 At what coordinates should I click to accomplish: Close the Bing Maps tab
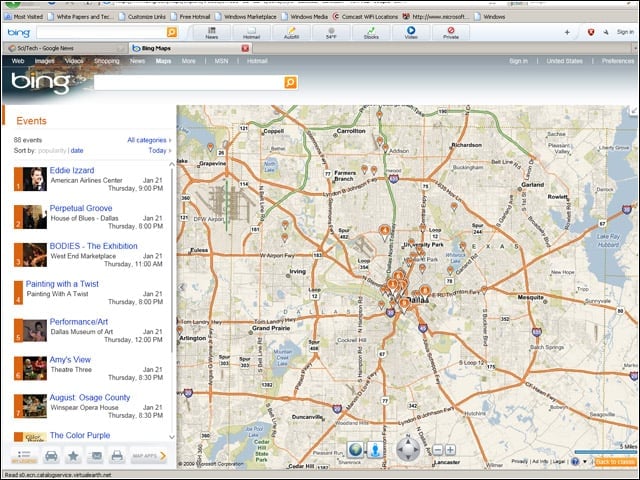tap(245, 48)
